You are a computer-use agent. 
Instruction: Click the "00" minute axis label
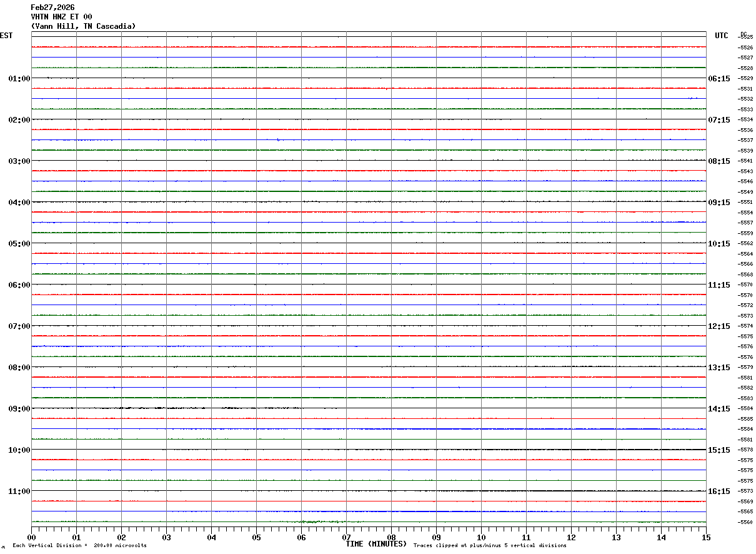tap(31, 537)
